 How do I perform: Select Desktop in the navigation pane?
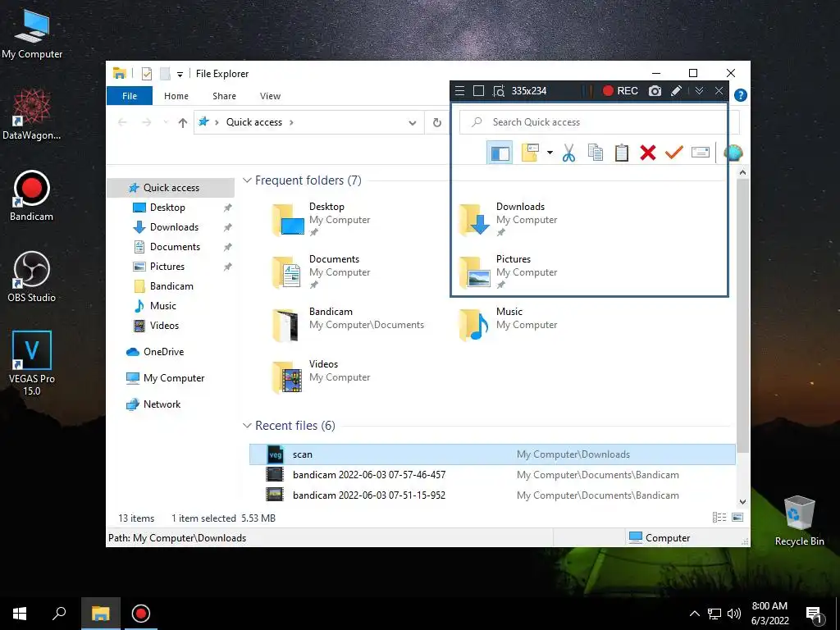[167, 208]
